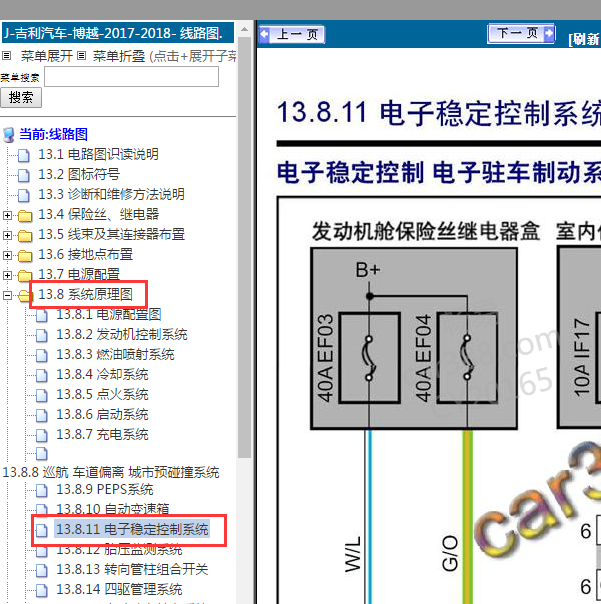Image resolution: width=601 pixels, height=604 pixels.
Task: Click the page icon of 13.8.1 电源配置图
Action: tap(42, 315)
